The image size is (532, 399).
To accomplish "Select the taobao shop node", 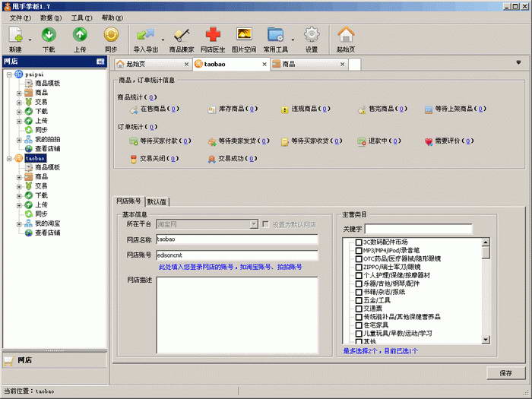I will [x=35, y=158].
